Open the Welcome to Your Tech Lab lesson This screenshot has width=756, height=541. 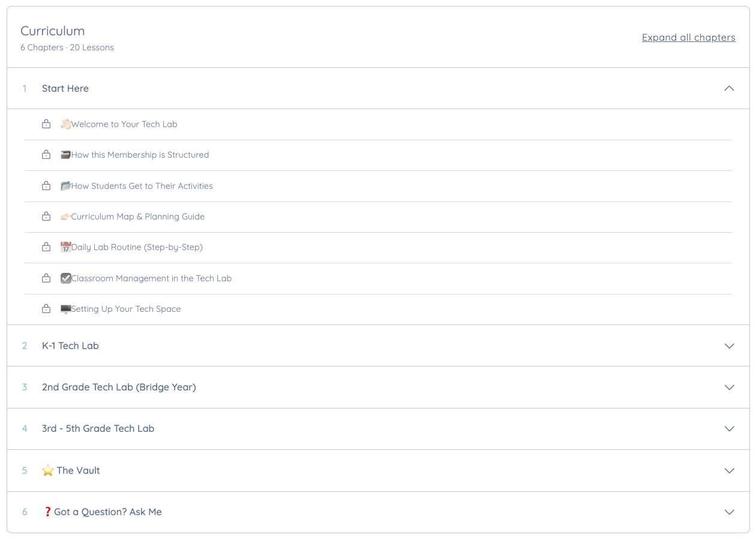[x=378, y=124]
